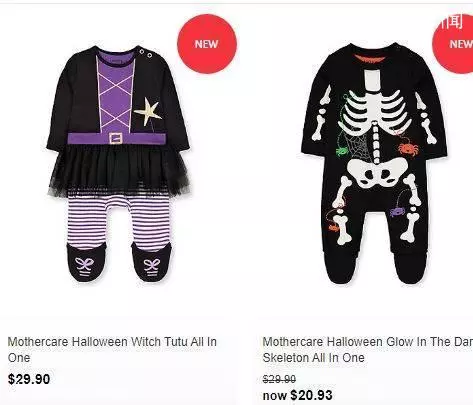
Task: Click the orange spider near the skeleton spine
Action: 407,148
